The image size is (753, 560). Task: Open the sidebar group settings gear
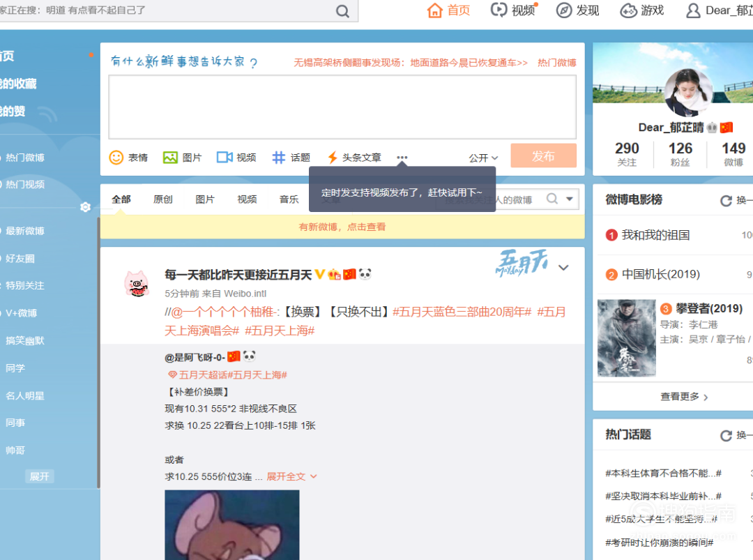pyautogui.click(x=86, y=207)
